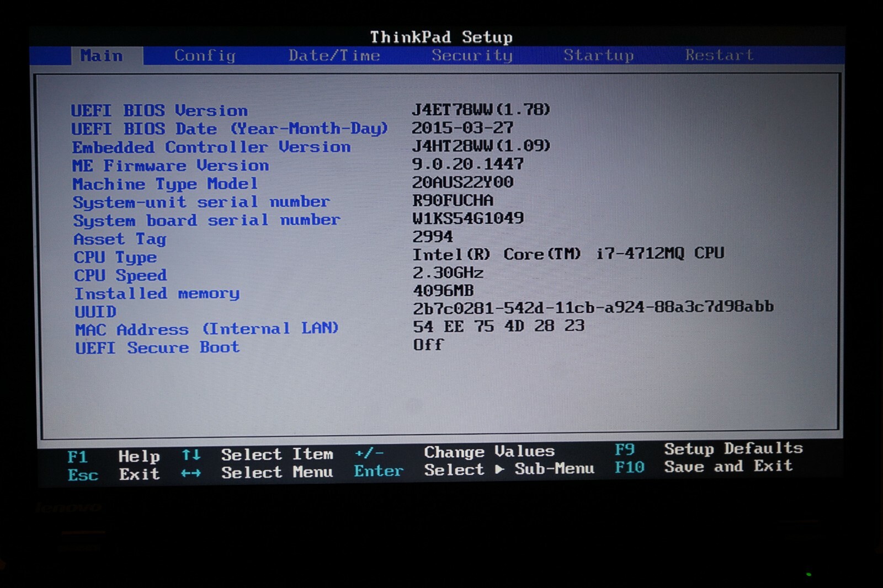Image resolution: width=883 pixels, height=588 pixels.
Task: Click machine model value 20AUS22Y00
Action: click(463, 182)
